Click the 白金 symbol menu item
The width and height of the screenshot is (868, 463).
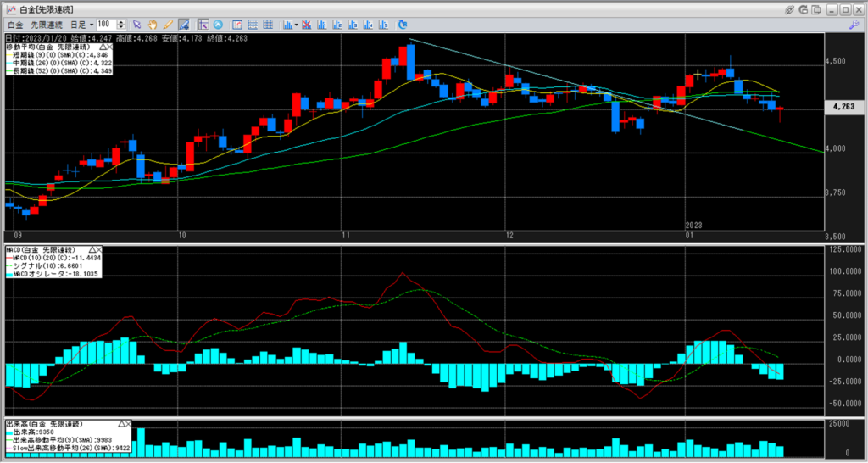coord(14,25)
